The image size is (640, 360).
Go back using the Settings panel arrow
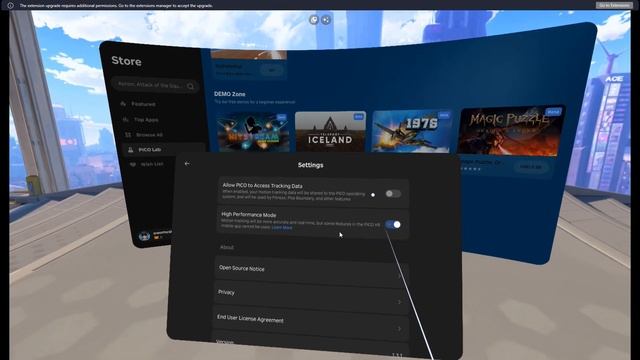click(x=187, y=164)
